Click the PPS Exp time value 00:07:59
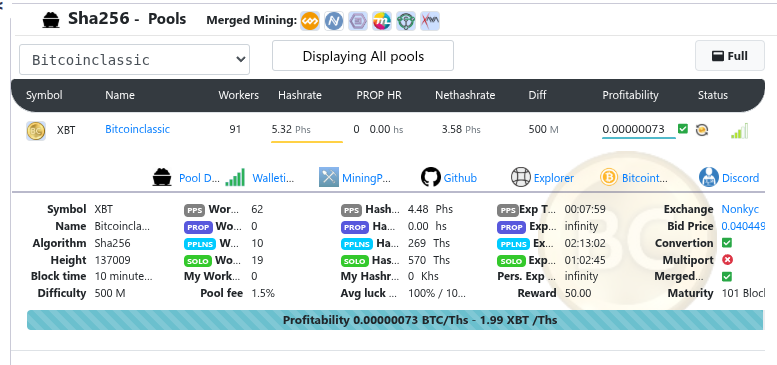Image resolution: width=777 pixels, height=365 pixels. 585,209
